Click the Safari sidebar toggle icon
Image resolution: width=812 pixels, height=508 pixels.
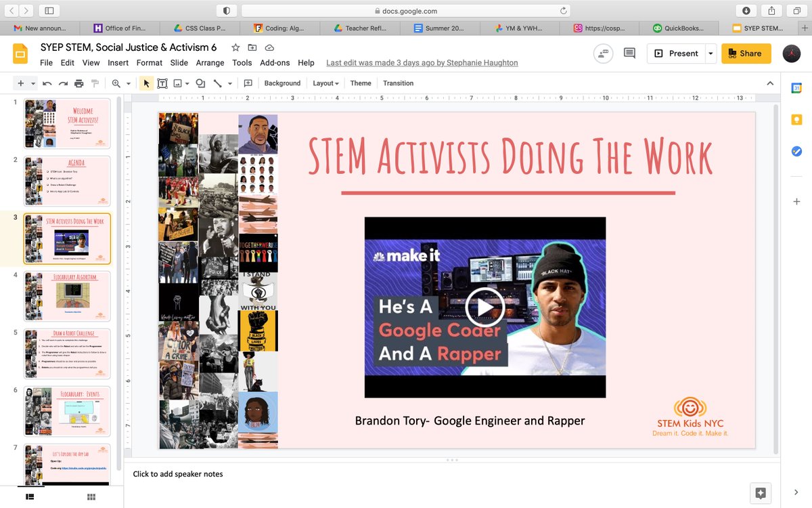click(49, 10)
